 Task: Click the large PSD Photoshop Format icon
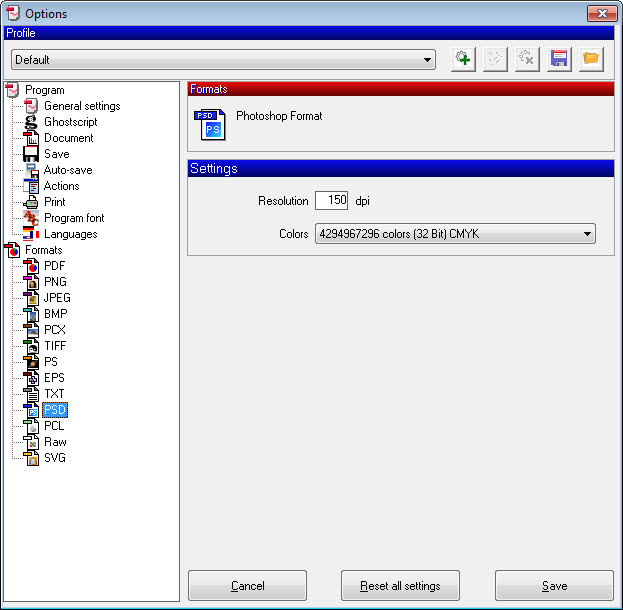coord(210,125)
